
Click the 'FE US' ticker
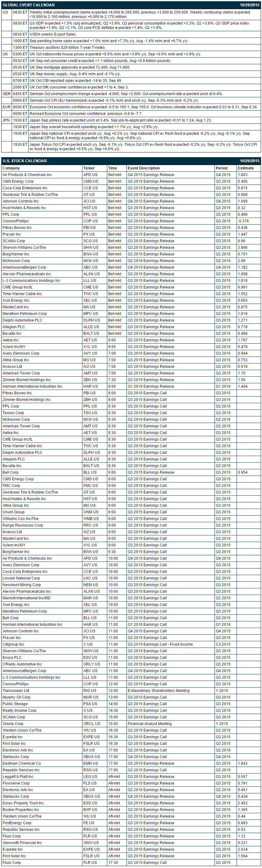[x=89, y=823]
